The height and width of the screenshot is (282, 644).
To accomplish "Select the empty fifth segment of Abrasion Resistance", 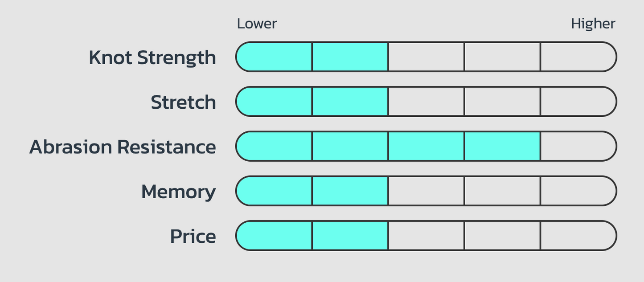I will pos(578,146).
